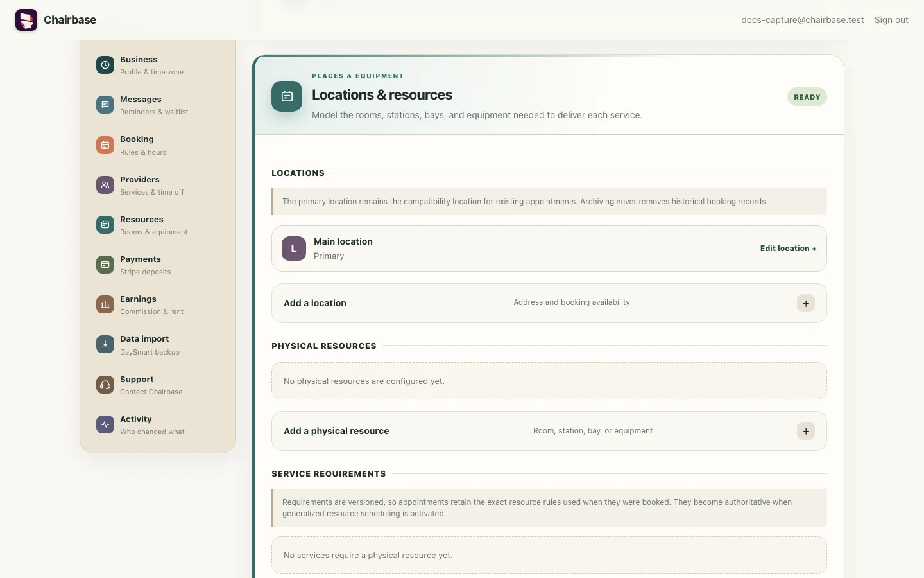The image size is (924, 578).
Task: Click the 'Primary' label under Main location
Action: coord(329,256)
